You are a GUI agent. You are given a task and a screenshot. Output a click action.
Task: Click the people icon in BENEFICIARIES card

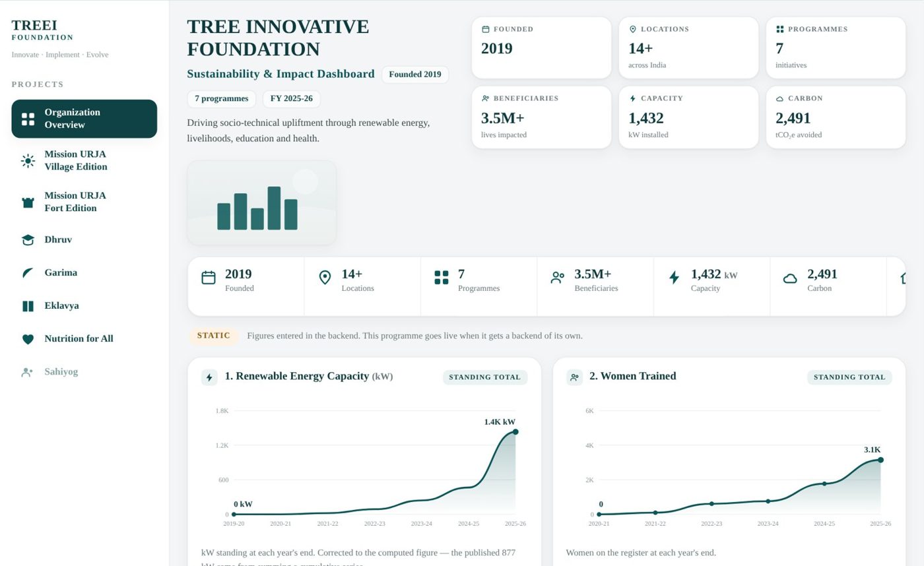(x=486, y=98)
